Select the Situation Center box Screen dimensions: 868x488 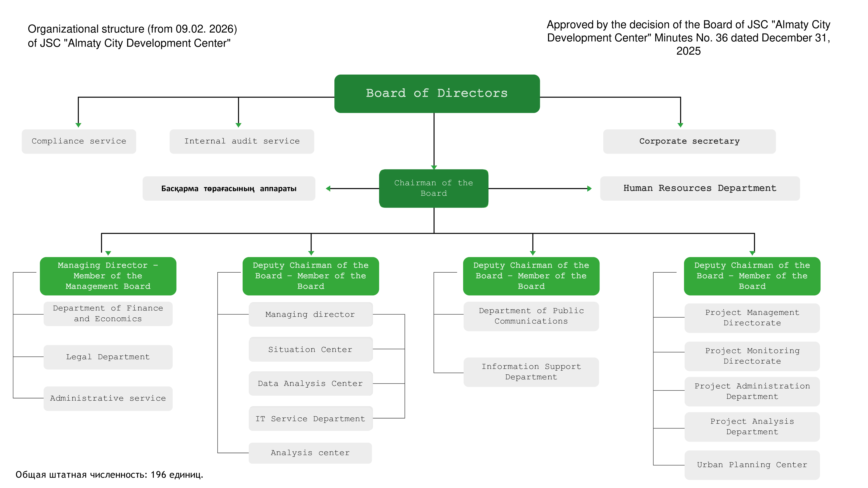tap(310, 349)
